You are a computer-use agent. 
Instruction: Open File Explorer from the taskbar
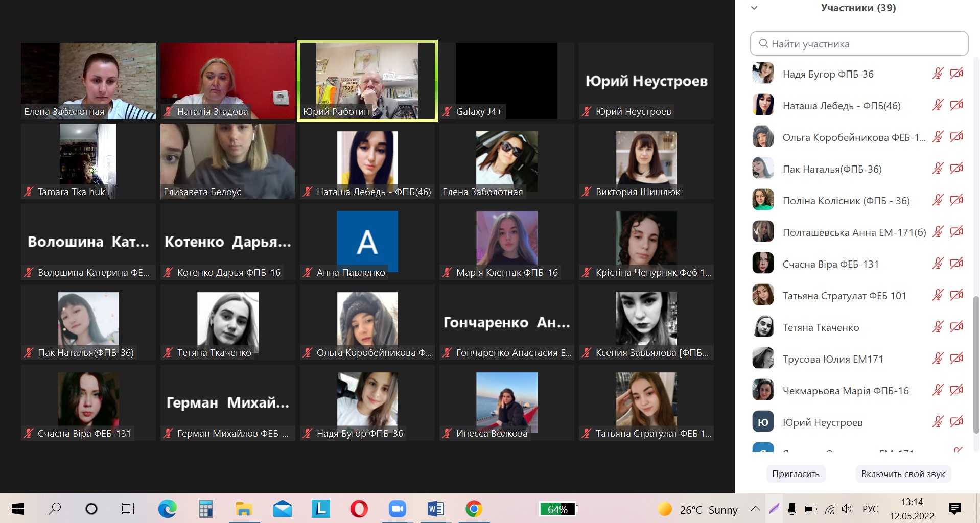pos(244,509)
